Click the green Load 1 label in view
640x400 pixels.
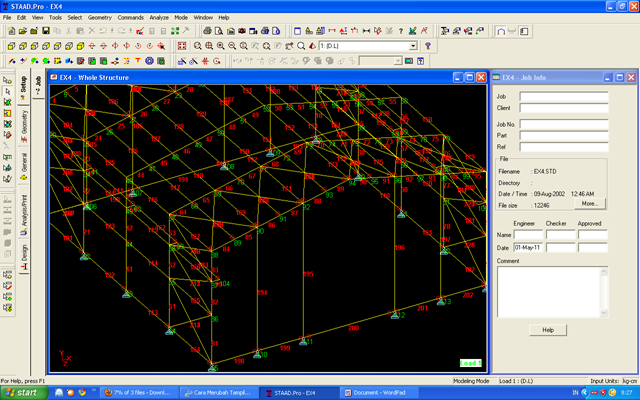[x=471, y=363]
